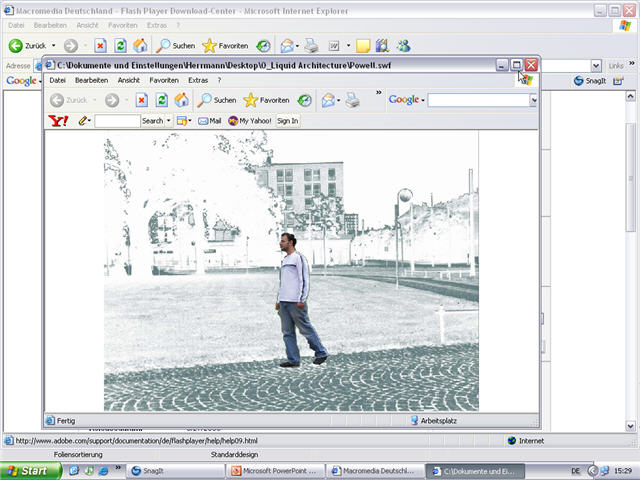This screenshot has height=480, width=640.
Task: Open Favoriten in the front window toolbar
Action: tap(264, 100)
